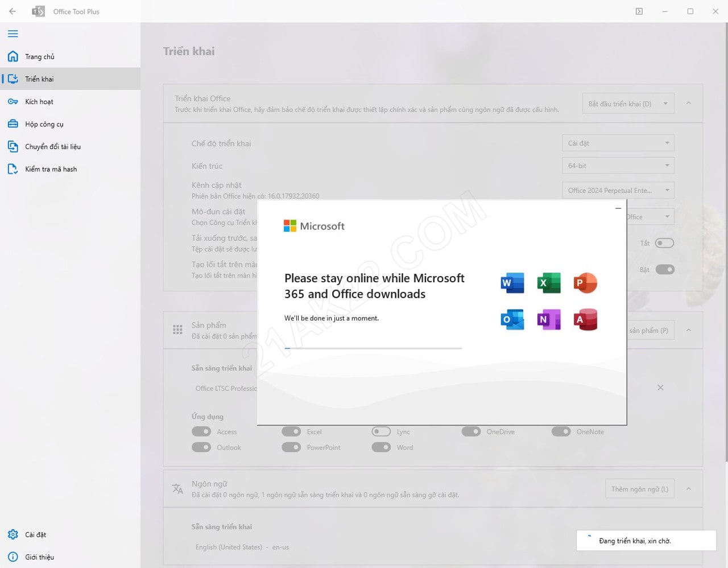Click the "English (United States) - en-us" row
The width and height of the screenshot is (728, 568).
pos(242,547)
